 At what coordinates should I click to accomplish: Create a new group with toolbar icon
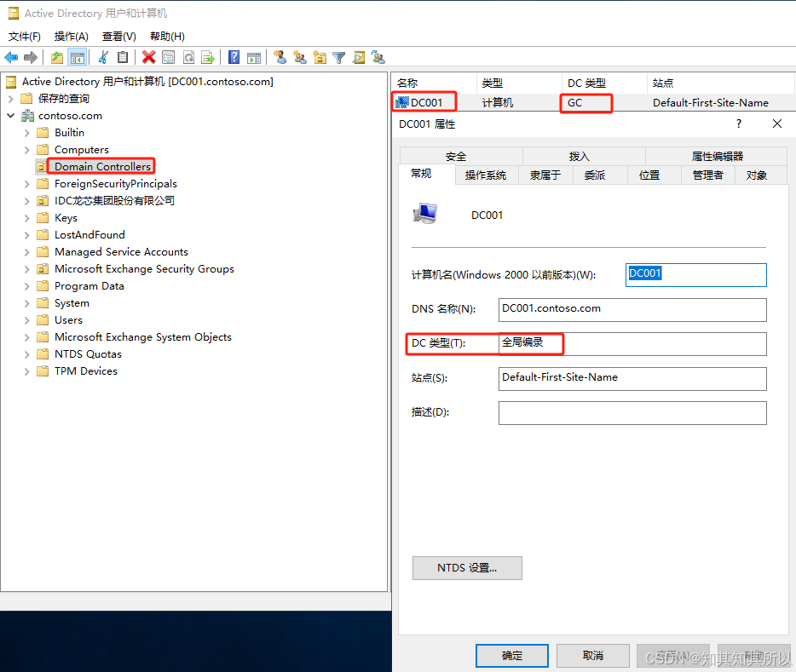click(299, 57)
